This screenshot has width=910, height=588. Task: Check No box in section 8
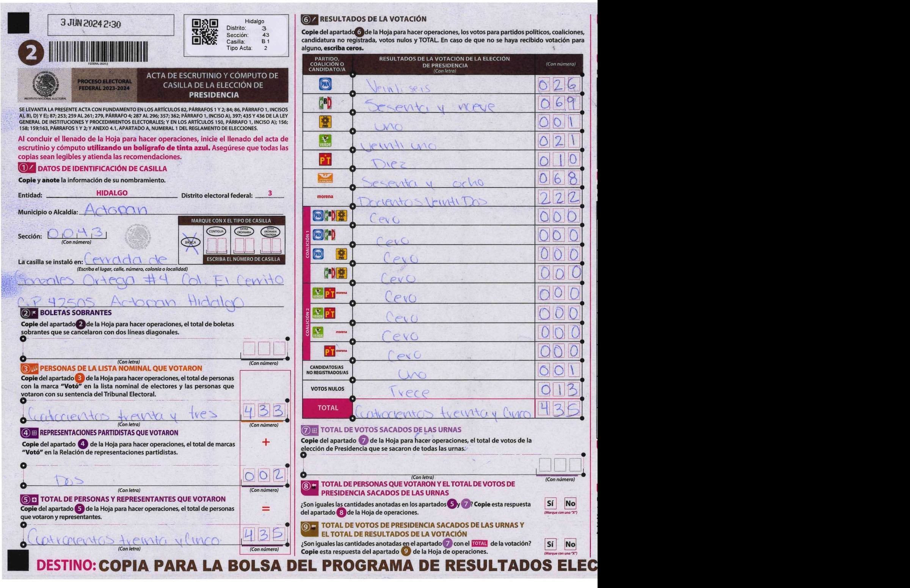coord(570,504)
